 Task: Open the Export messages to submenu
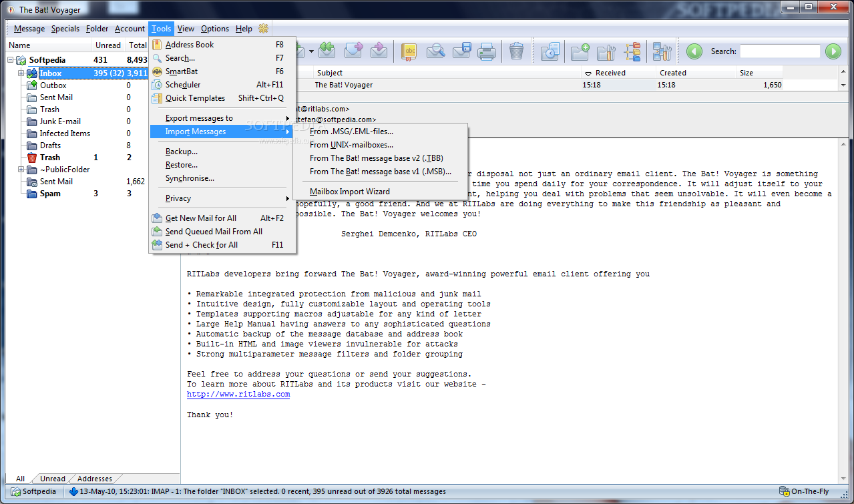pyautogui.click(x=222, y=118)
